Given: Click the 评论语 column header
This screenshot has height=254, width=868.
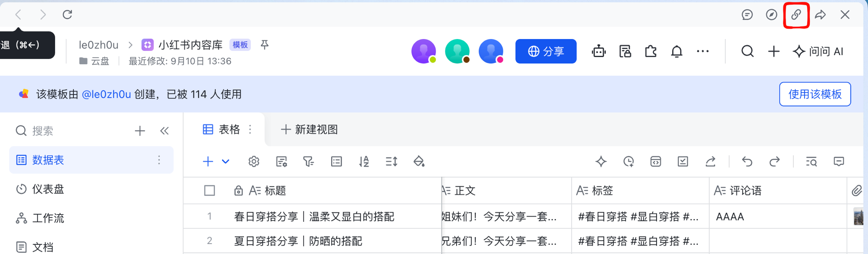Looking at the screenshot, I should tap(778, 191).
